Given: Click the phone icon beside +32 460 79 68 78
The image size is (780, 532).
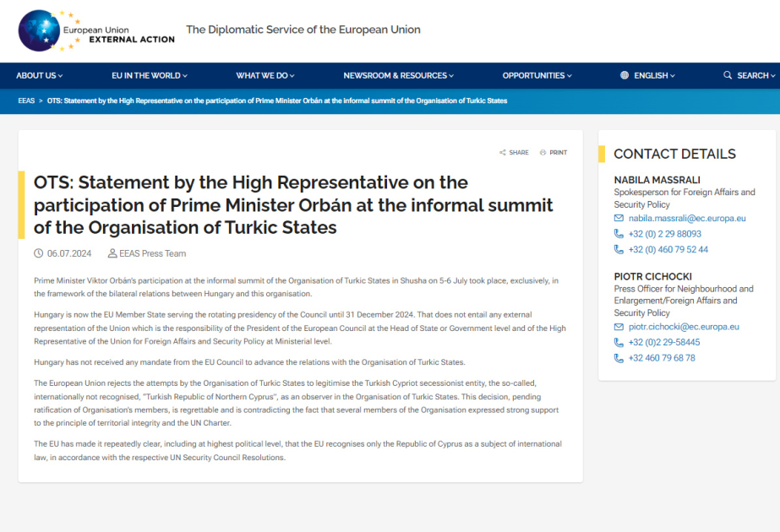Looking at the screenshot, I should coord(619,358).
